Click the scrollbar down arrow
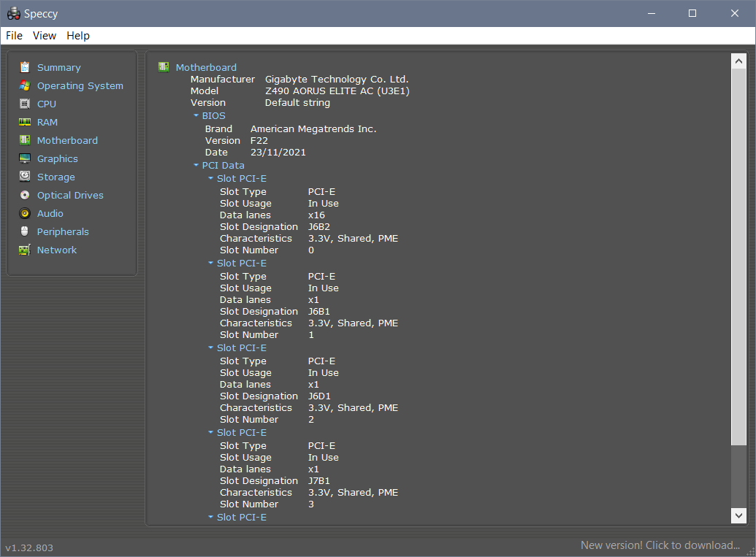 point(738,515)
